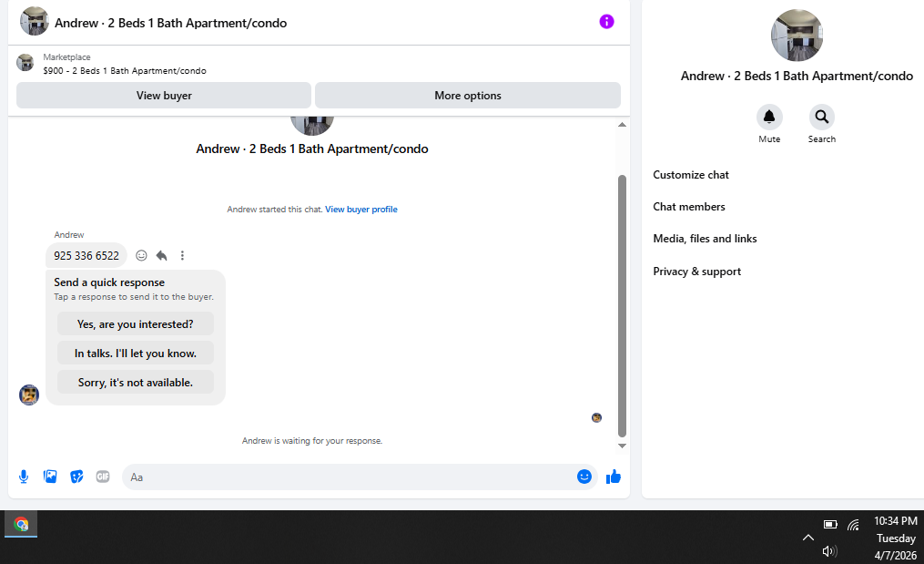
Task: Open listing photo in chat header
Action: point(35,22)
